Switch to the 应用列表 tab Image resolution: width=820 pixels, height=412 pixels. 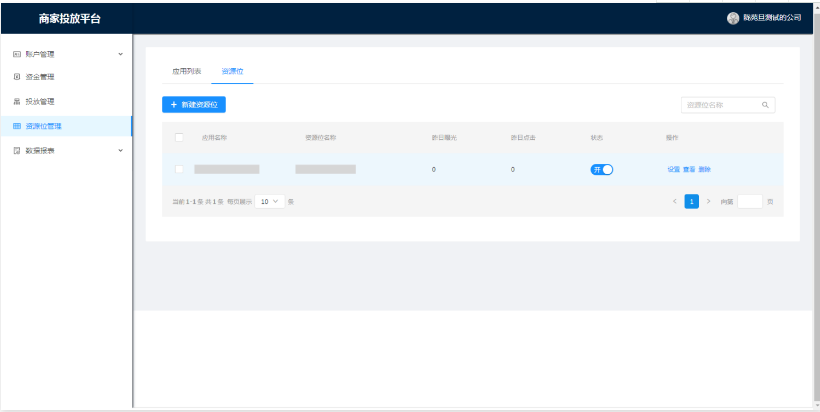[x=187, y=71]
